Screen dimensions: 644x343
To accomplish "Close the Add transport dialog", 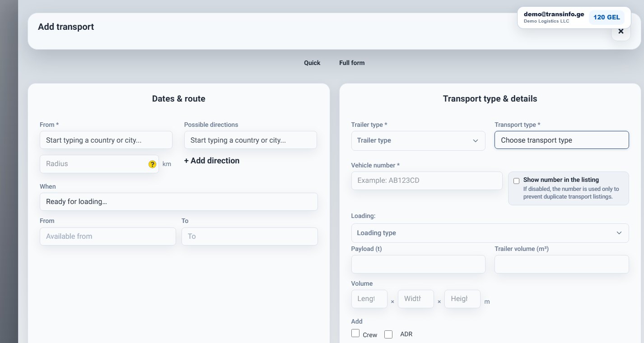I will click(621, 32).
